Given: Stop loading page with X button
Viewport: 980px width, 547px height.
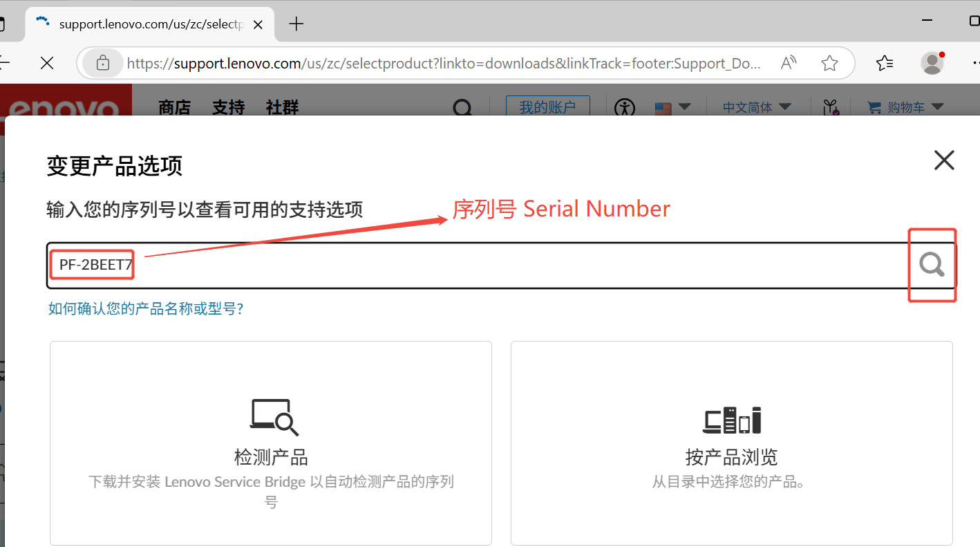Looking at the screenshot, I should [47, 64].
